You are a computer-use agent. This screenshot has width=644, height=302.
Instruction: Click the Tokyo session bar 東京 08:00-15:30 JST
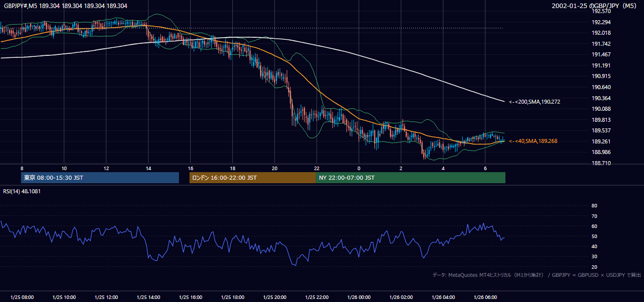[100, 178]
